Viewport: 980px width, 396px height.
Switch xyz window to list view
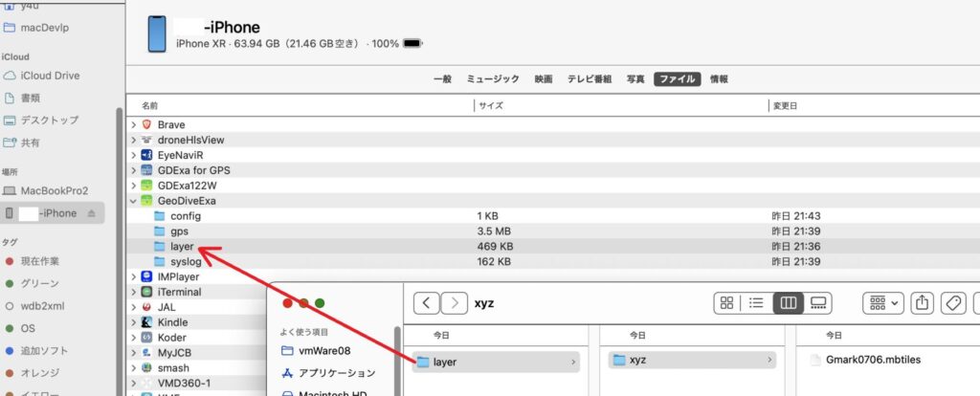click(x=756, y=303)
